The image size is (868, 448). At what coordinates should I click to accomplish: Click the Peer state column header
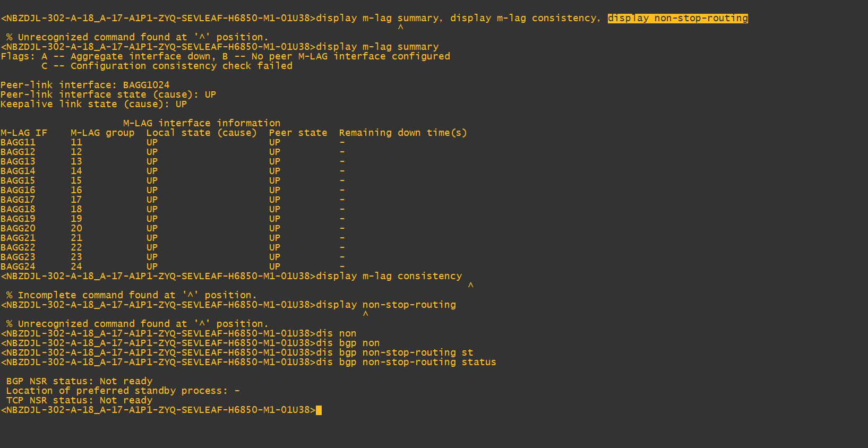pyautogui.click(x=298, y=133)
